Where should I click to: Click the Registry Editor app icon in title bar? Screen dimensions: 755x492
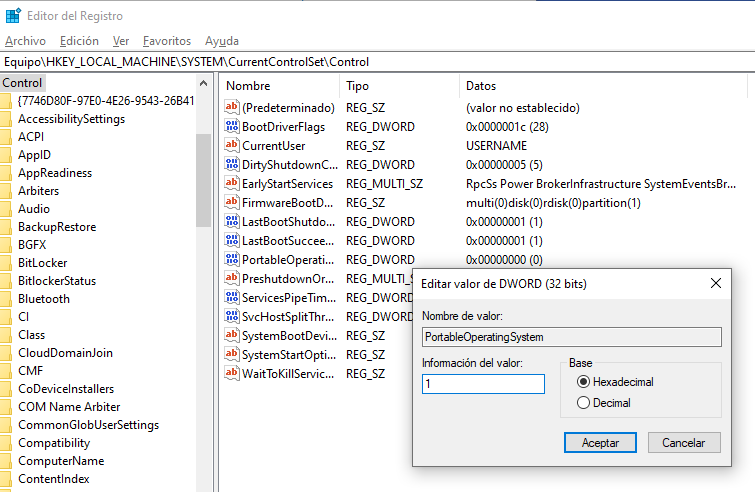click(13, 16)
